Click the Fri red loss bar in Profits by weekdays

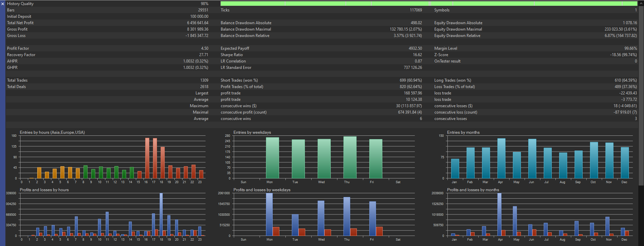pos(379,231)
